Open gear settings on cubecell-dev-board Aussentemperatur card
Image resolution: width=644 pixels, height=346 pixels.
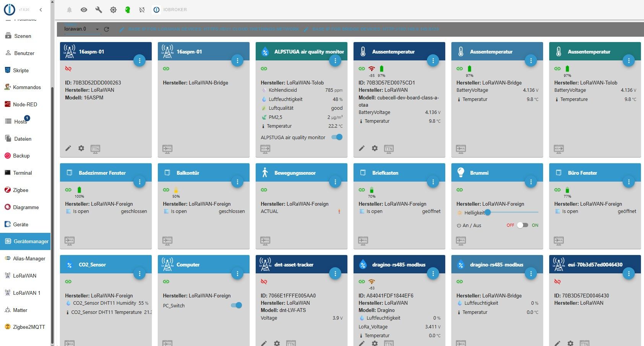(x=375, y=148)
